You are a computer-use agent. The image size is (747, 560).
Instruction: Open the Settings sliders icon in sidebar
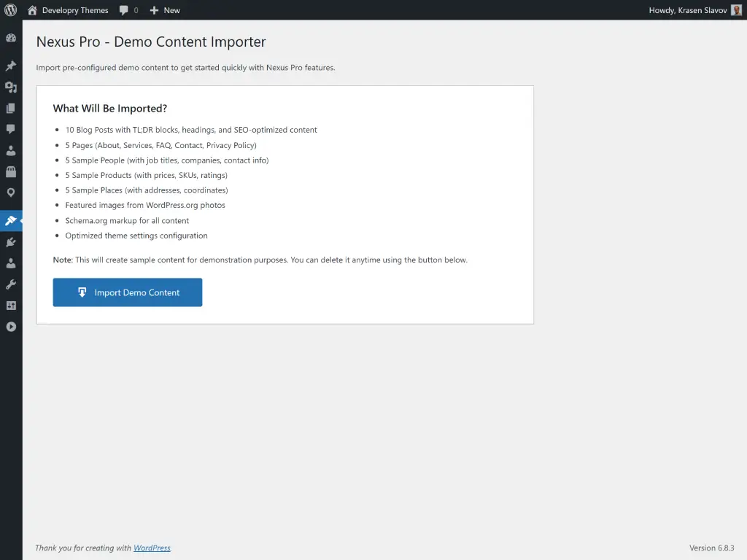pos(11,306)
